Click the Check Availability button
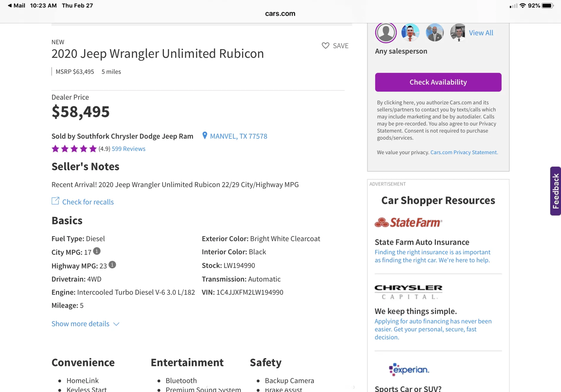 point(438,82)
